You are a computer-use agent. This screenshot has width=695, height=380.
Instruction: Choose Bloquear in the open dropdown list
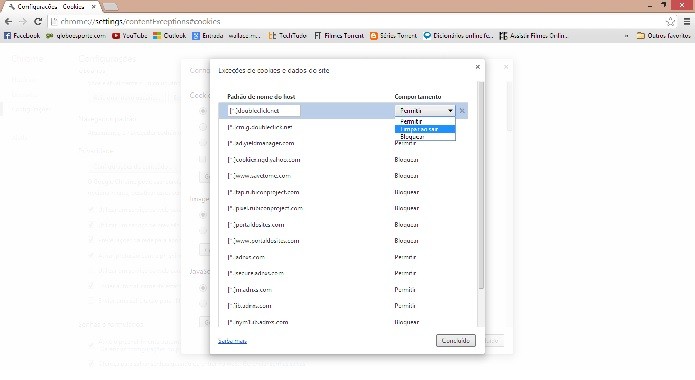click(x=425, y=137)
